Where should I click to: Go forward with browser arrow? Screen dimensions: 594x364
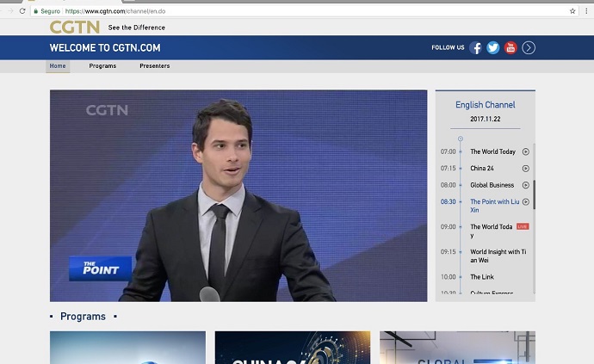tap(10, 11)
